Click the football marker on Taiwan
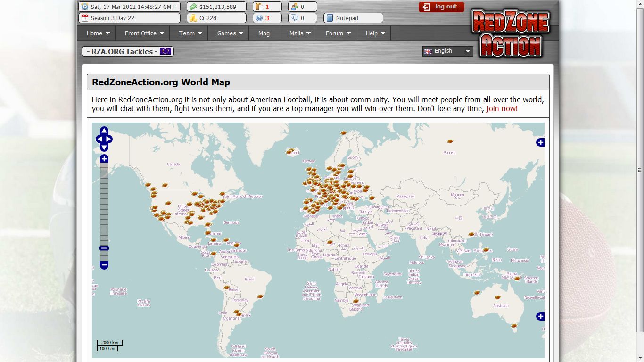 pyautogui.click(x=471, y=234)
